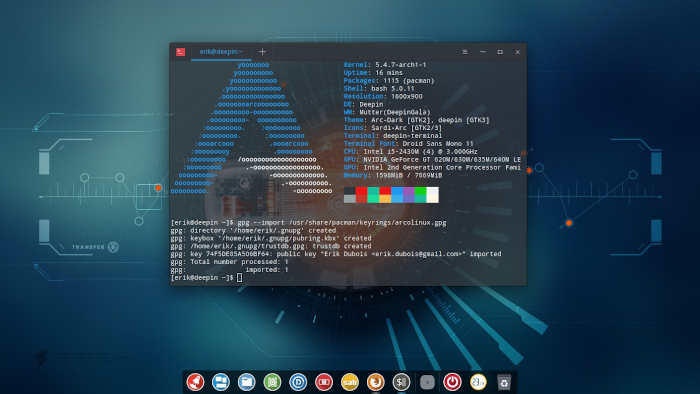
Task: Click the purple neofetch color block
Action: 408,195
